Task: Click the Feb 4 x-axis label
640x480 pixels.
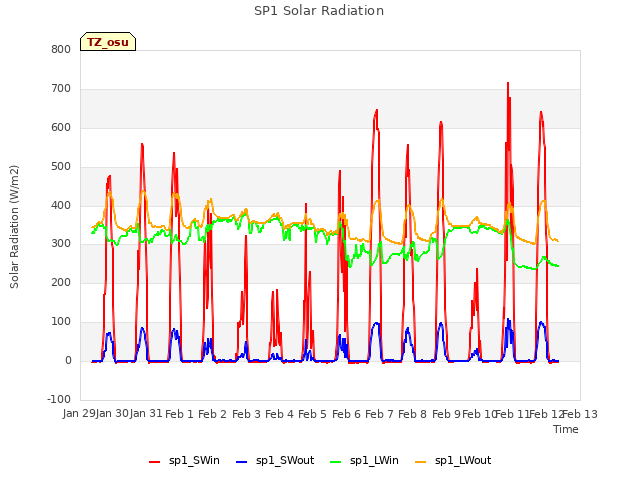Action: pyautogui.click(x=279, y=414)
